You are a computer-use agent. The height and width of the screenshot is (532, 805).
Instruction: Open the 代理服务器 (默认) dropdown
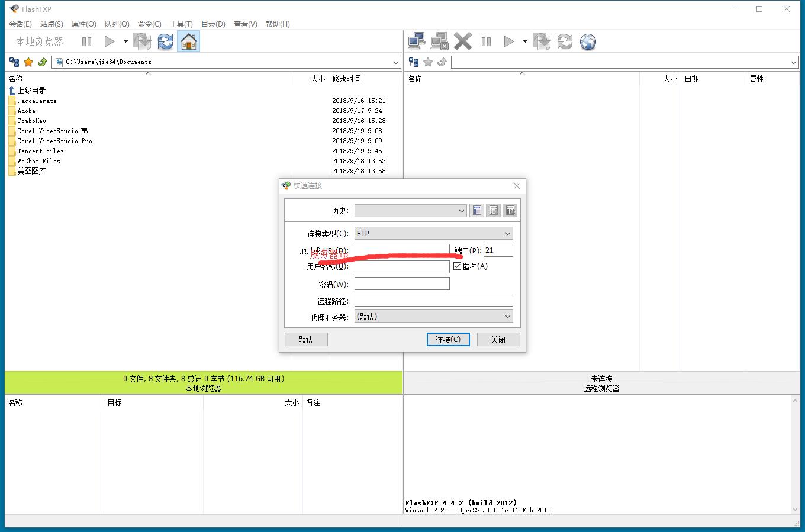tap(433, 317)
